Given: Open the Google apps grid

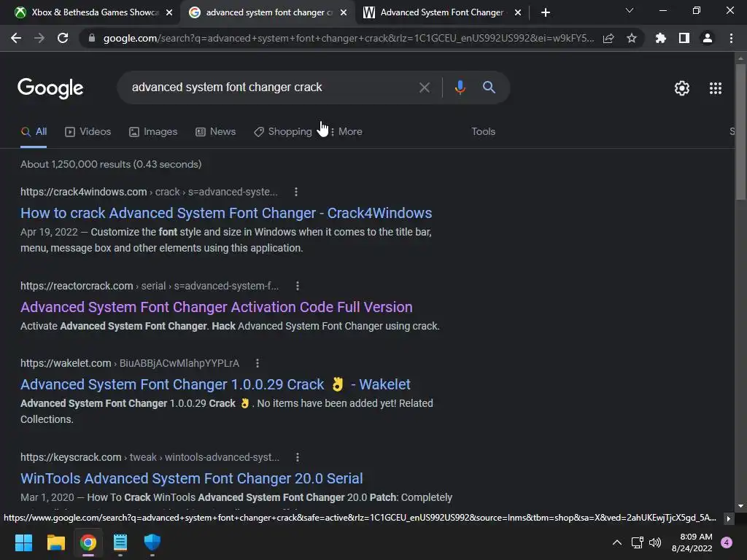Looking at the screenshot, I should pyautogui.click(x=716, y=88).
